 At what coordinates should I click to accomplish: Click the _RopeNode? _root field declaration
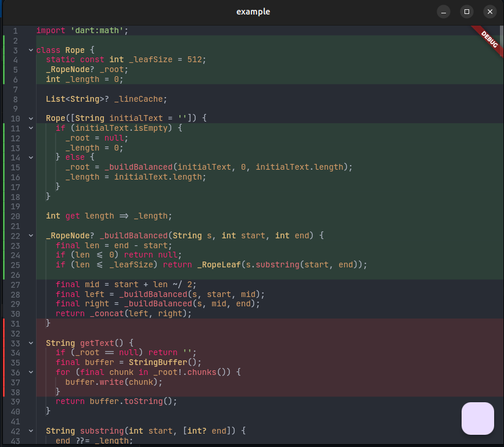(x=87, y=69)
